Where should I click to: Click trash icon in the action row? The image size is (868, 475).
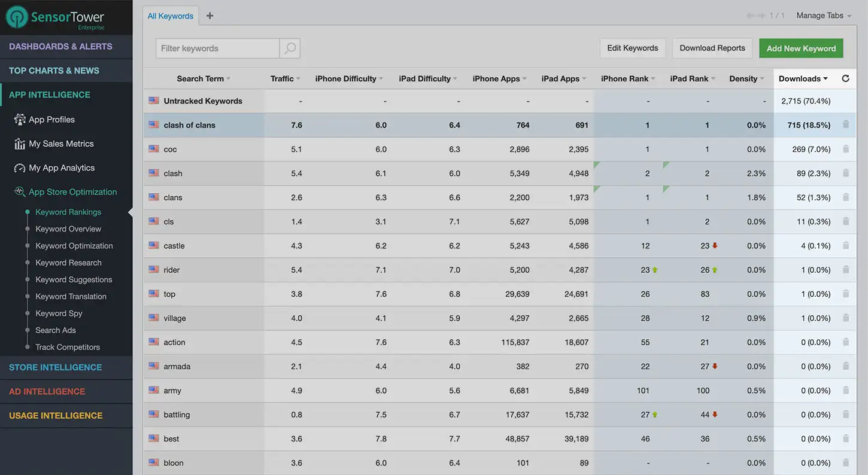pos(846,342)
